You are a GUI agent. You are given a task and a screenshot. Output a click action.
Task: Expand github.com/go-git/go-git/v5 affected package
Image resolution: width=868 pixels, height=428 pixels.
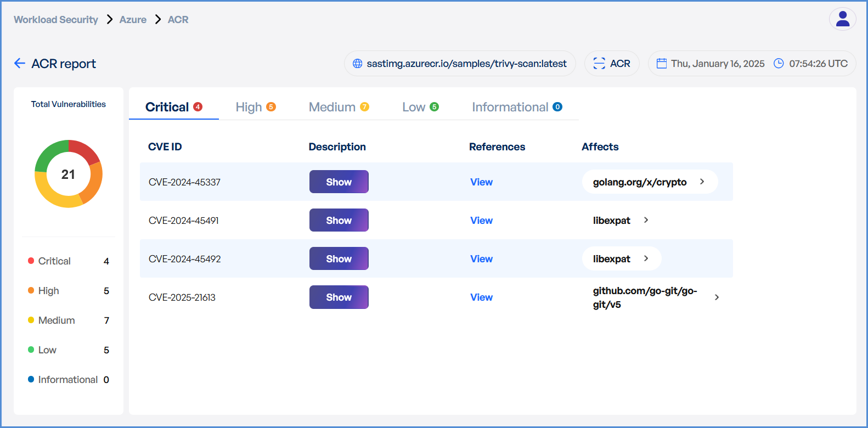point(717,297)
